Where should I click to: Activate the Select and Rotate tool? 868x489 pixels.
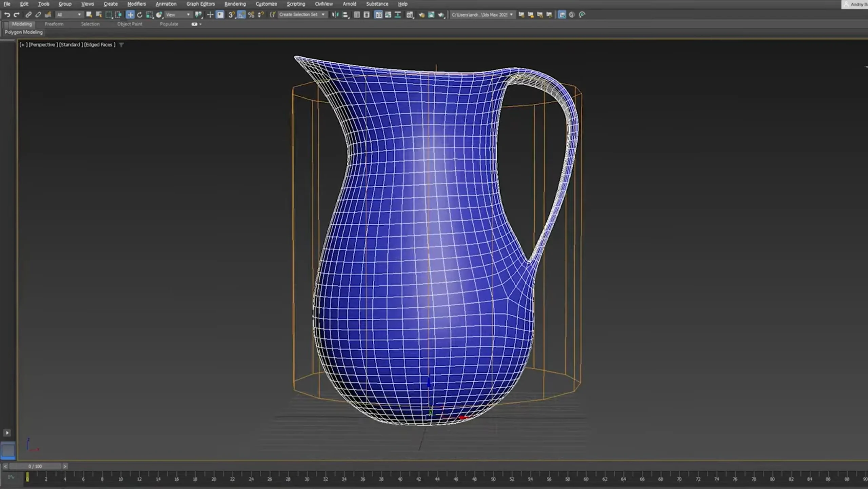140,15
